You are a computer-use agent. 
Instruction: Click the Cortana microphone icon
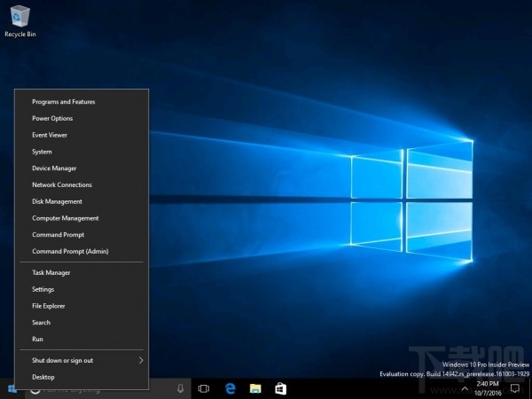click(181, 388)
